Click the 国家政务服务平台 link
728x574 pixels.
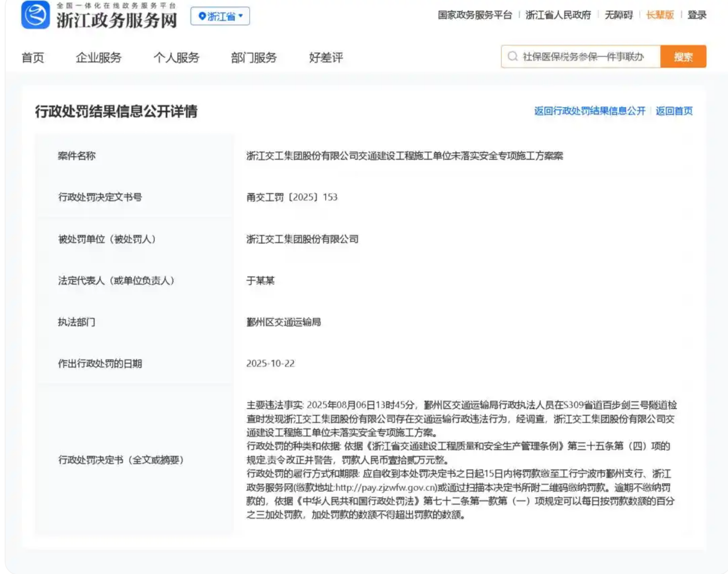point(475,15)
